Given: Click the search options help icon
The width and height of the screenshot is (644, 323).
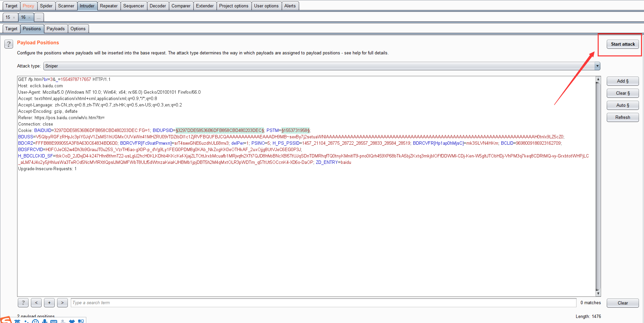Looking at the screenshot, I should (23, 303).
